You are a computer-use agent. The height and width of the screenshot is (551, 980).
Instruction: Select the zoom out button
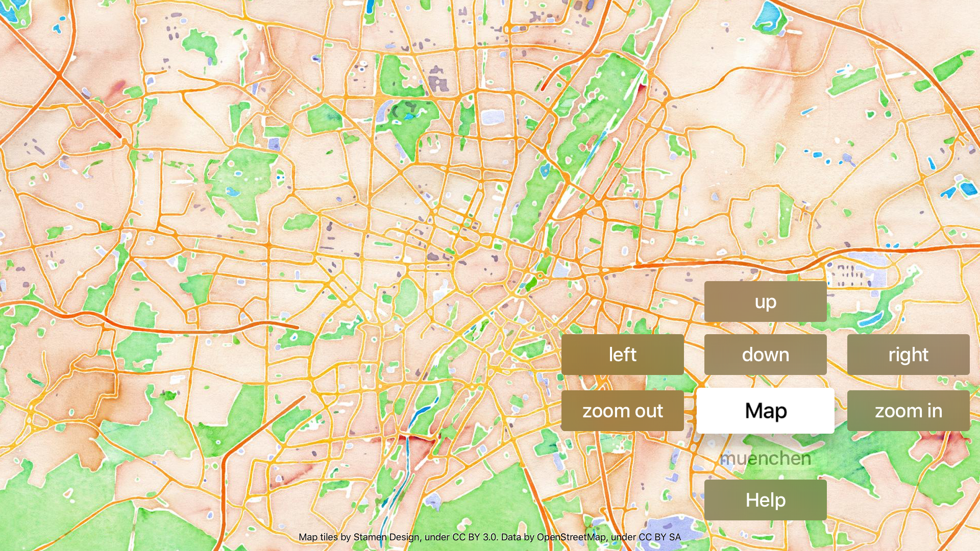(x=622, y=411)
